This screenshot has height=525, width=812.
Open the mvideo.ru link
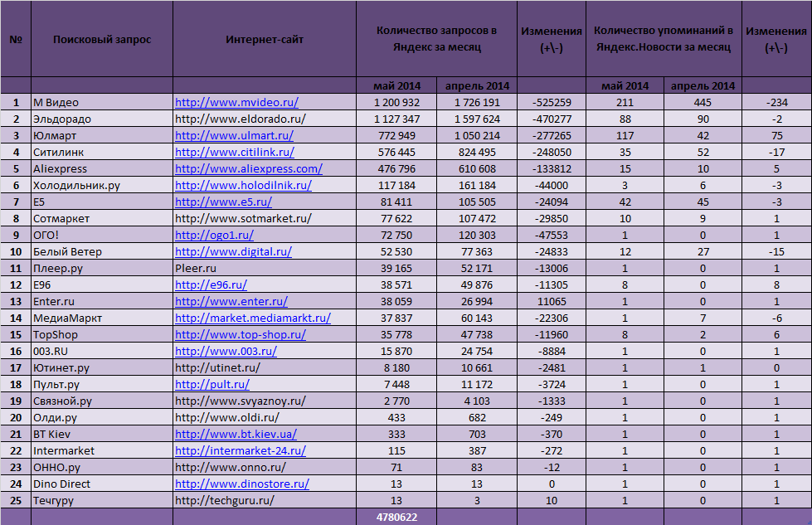coord(236,103)
